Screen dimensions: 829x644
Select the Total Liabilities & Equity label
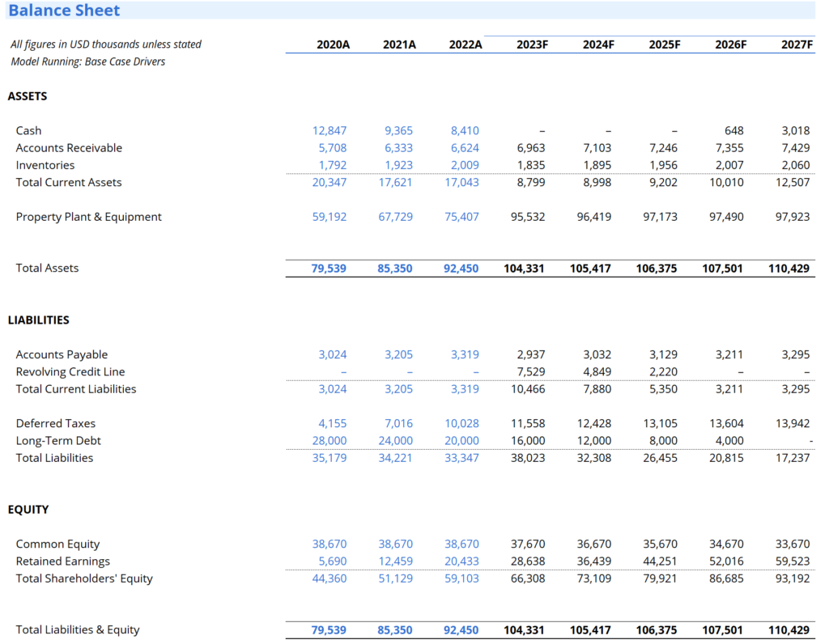[x=77, y=629]
